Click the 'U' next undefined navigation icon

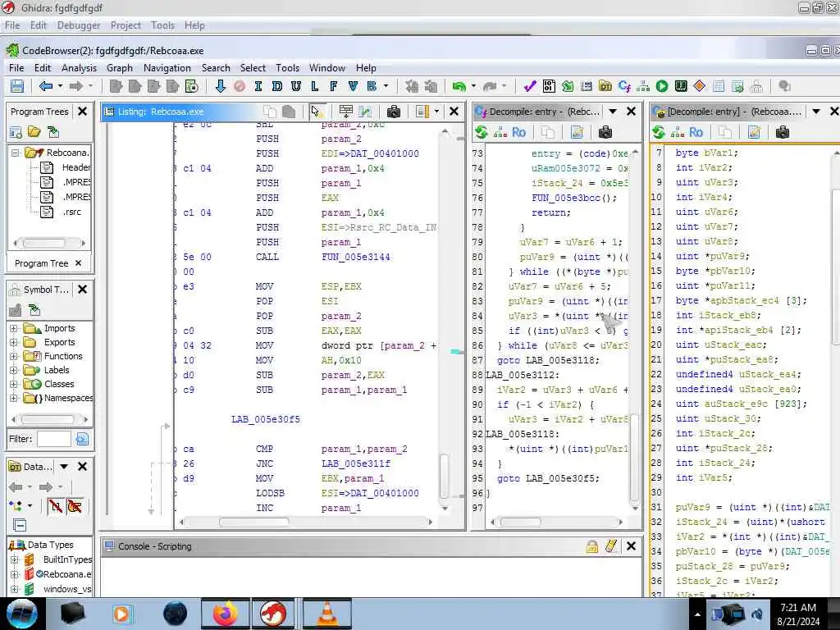coord(295,85)
